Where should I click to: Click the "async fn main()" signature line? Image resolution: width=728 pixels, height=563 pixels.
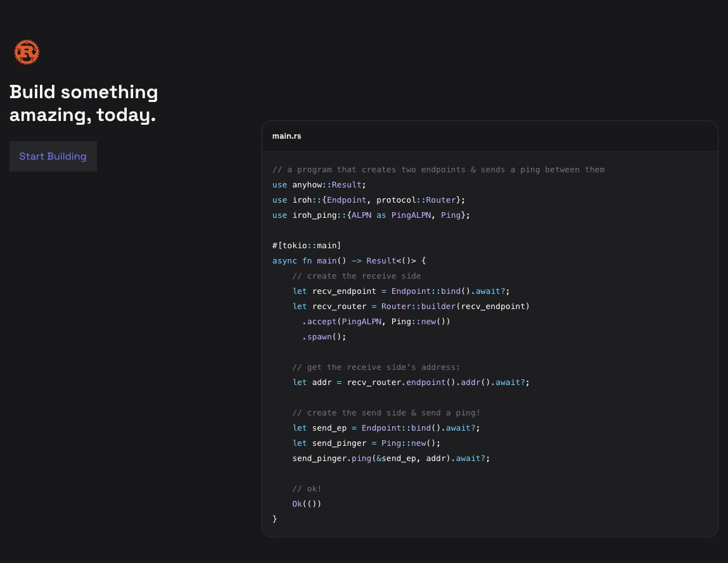click(349, 261)
